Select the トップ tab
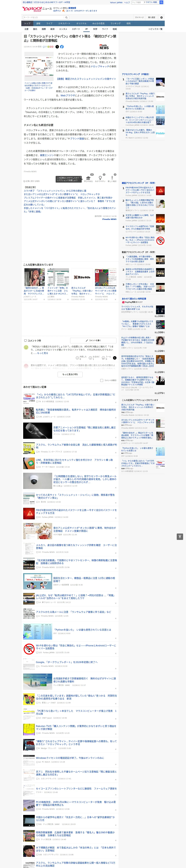This screenshot has height=868, width=186. click(27, 24)
